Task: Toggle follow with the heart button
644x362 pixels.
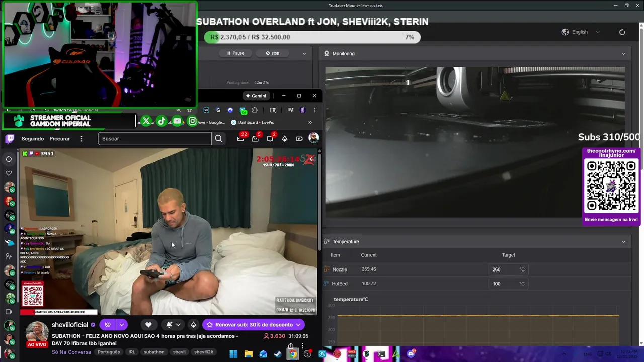Action: [148, 325]
